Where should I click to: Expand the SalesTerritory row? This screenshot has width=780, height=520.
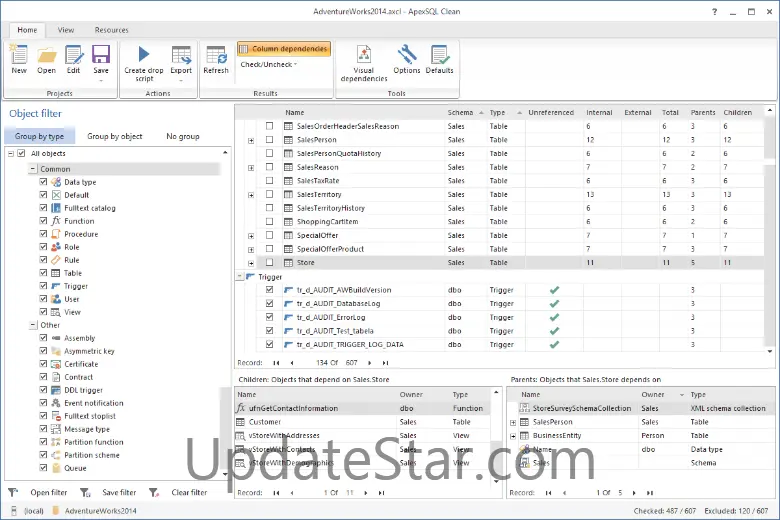click(x=251, y=195)
